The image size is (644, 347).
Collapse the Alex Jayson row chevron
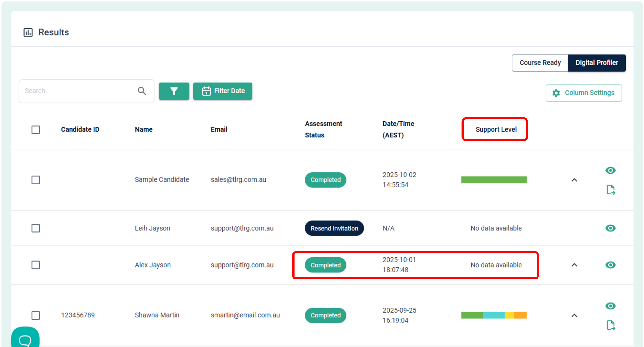(574, 265)
